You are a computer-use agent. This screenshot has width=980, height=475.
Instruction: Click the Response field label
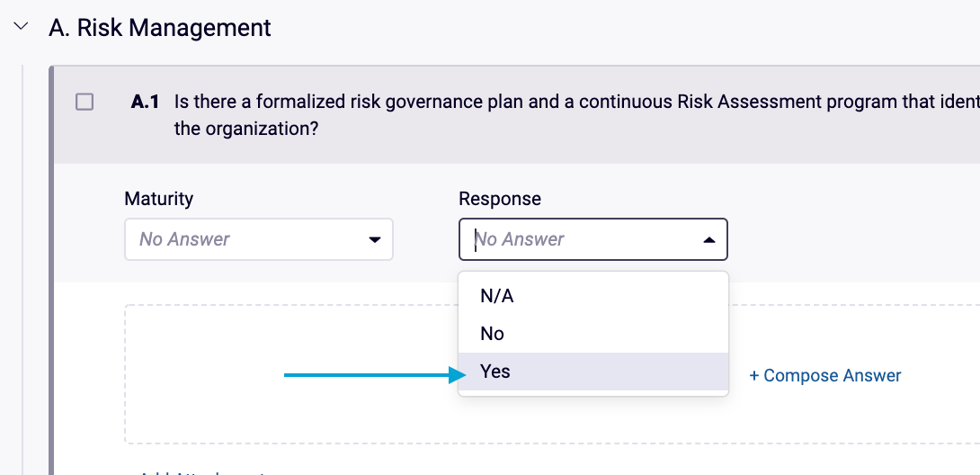pos(500,199)
